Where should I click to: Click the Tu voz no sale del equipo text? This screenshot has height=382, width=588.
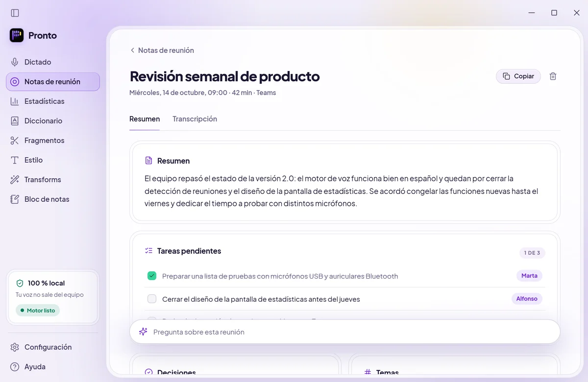(49, 295)
